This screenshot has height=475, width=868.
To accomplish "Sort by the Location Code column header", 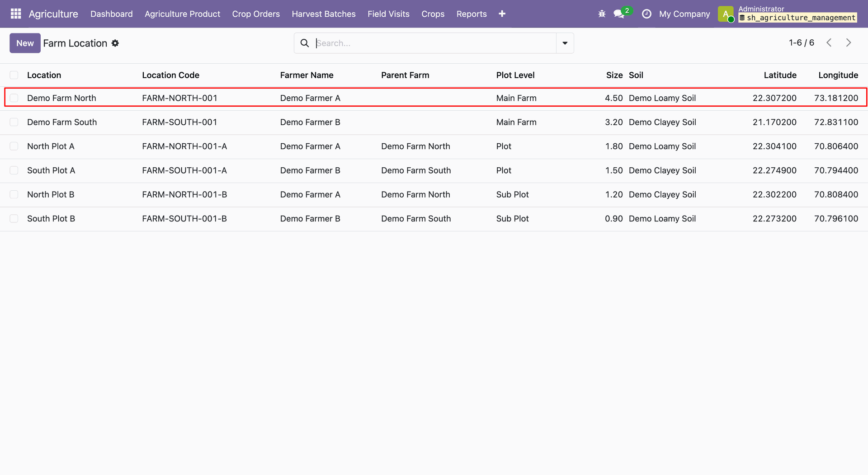I will click(x=170, y=75).
